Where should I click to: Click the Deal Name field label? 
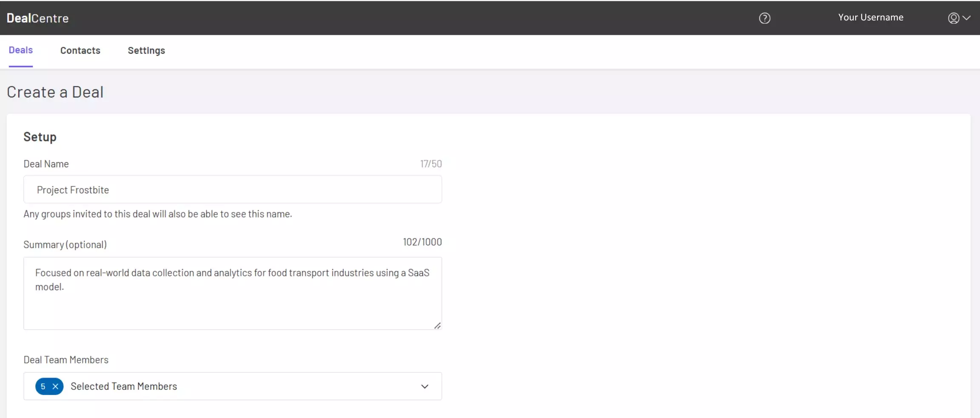coord(46,164)
